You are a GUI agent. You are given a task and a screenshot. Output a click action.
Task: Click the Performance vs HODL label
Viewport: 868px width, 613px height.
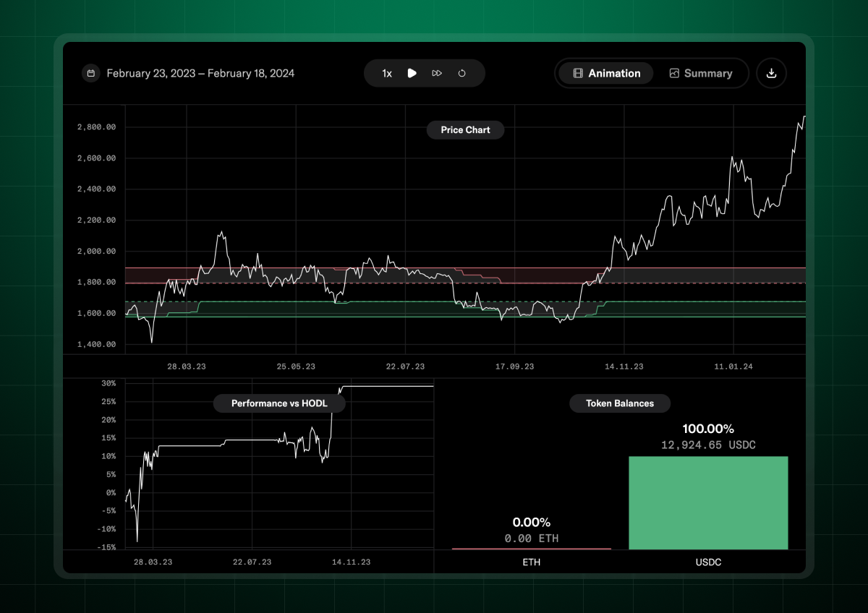tap(279, 403)
